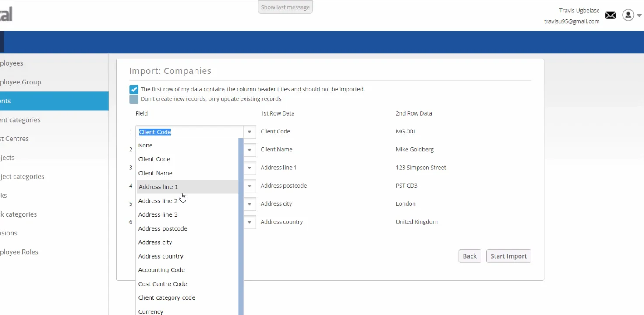Pick Address line 2 option

click(x=187, y=201)
